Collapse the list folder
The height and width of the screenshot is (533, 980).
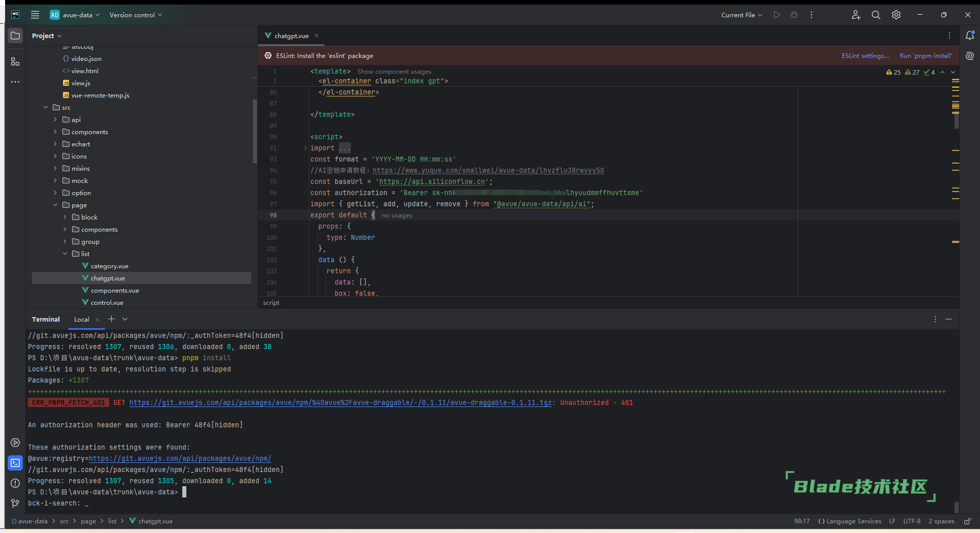[65, 254]
